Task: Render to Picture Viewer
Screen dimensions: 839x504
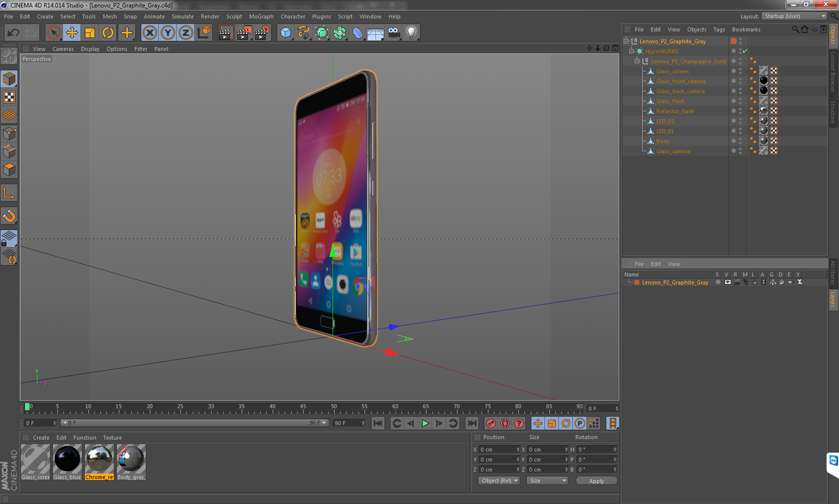Action: click(244, 33)
